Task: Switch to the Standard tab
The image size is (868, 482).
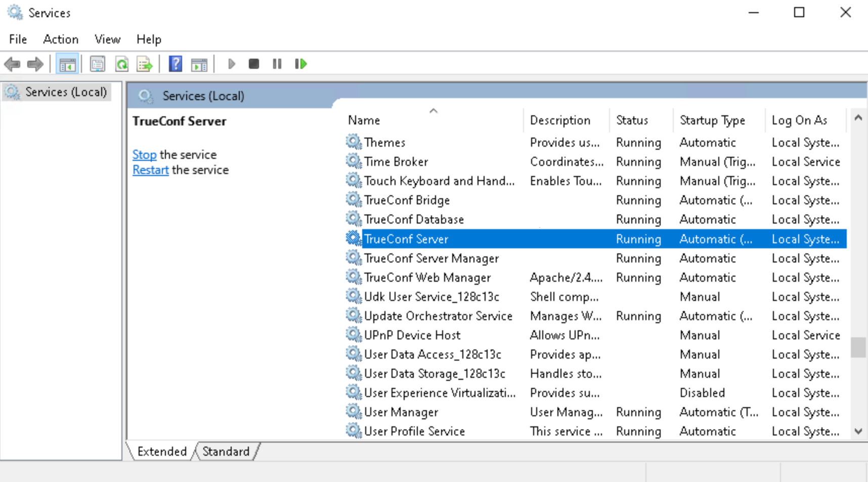Action: click(226, 451)
